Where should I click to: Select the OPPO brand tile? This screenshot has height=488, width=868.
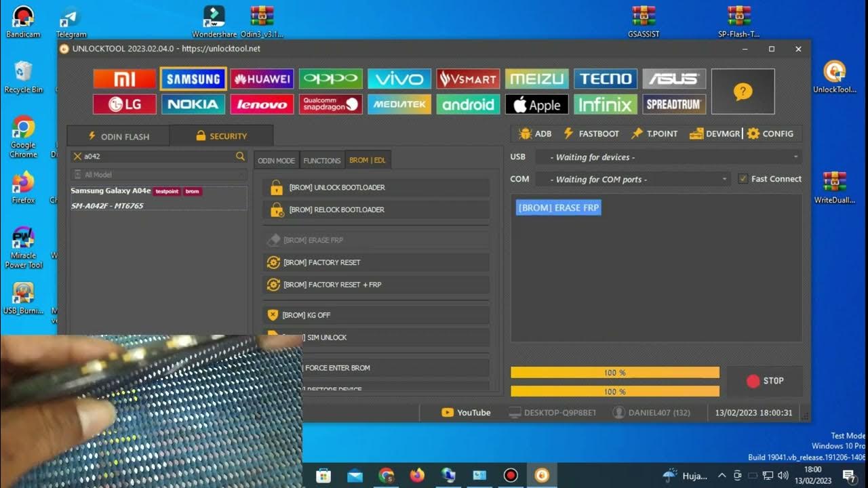tap(331, 79)
